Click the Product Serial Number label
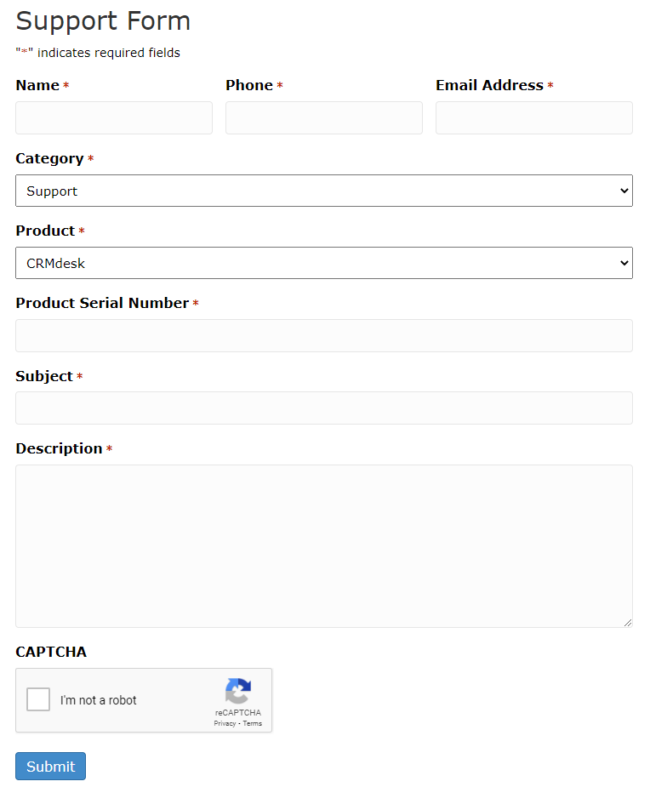This screenshot has width=650, height=787. [102, 303]
